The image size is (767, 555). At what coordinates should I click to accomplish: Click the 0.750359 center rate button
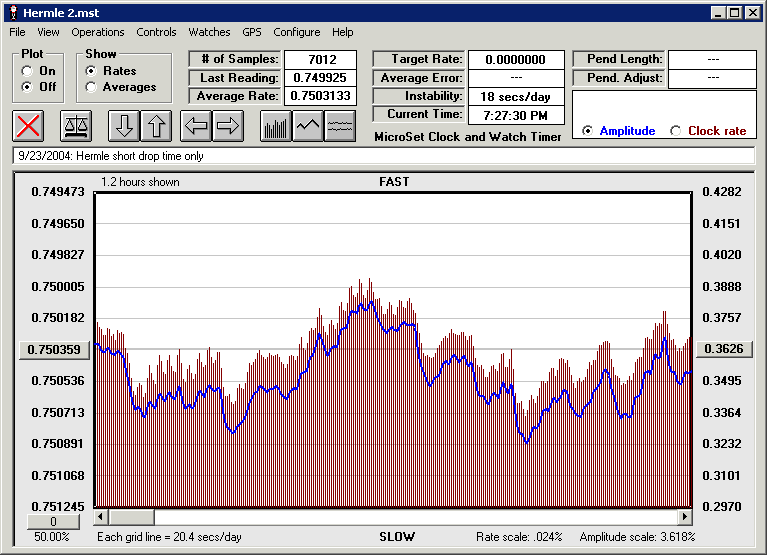point(54,350)
